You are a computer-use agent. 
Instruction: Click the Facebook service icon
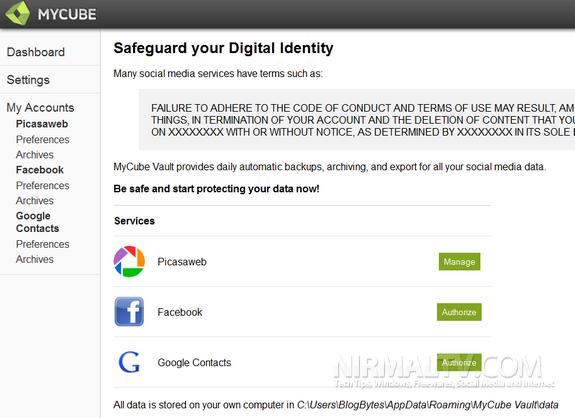129,312
